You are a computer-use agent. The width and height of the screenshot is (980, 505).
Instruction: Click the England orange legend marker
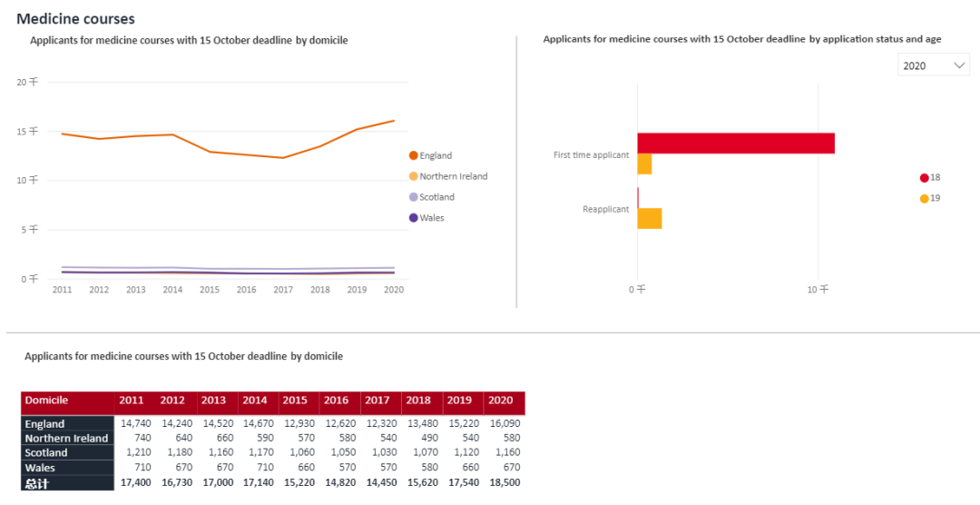(x=414, y=155)
